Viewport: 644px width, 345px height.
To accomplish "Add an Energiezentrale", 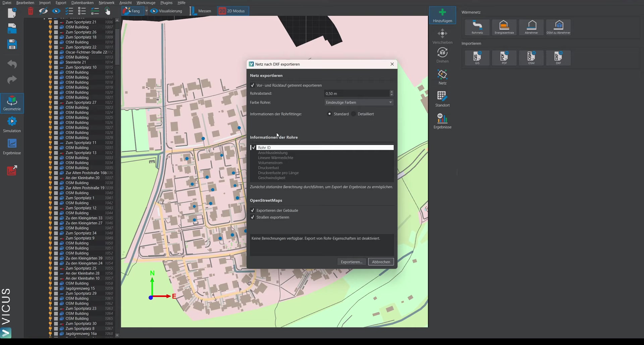I will (504, 27).
